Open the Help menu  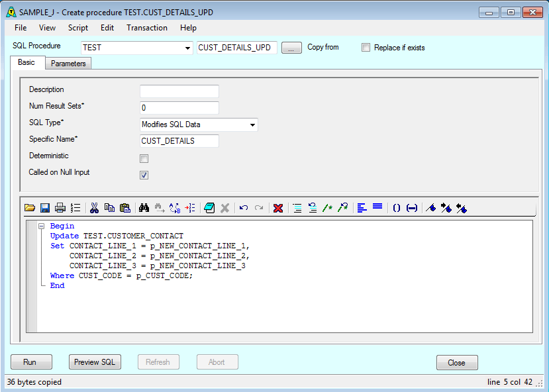pos(188,28)
